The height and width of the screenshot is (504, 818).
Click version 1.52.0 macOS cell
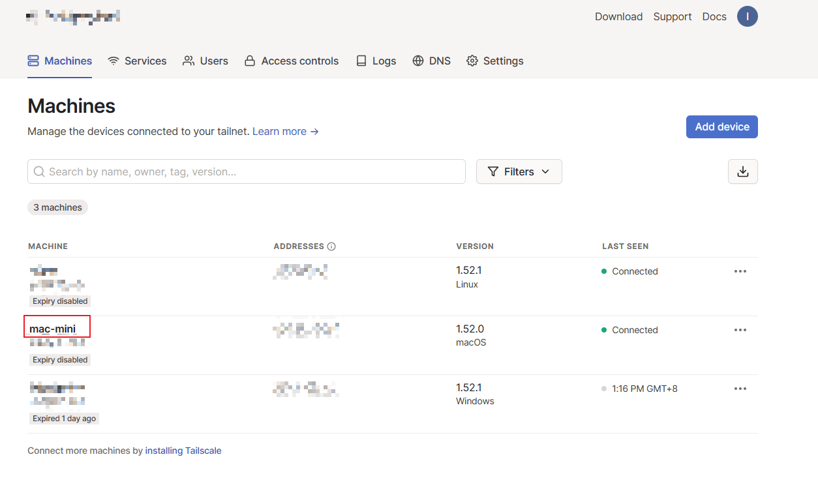click(x=471, y=335)
